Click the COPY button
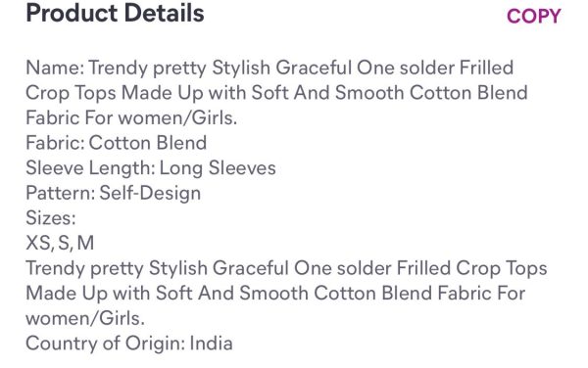Screen dimensions: 588x368 (x=533, y=16)
